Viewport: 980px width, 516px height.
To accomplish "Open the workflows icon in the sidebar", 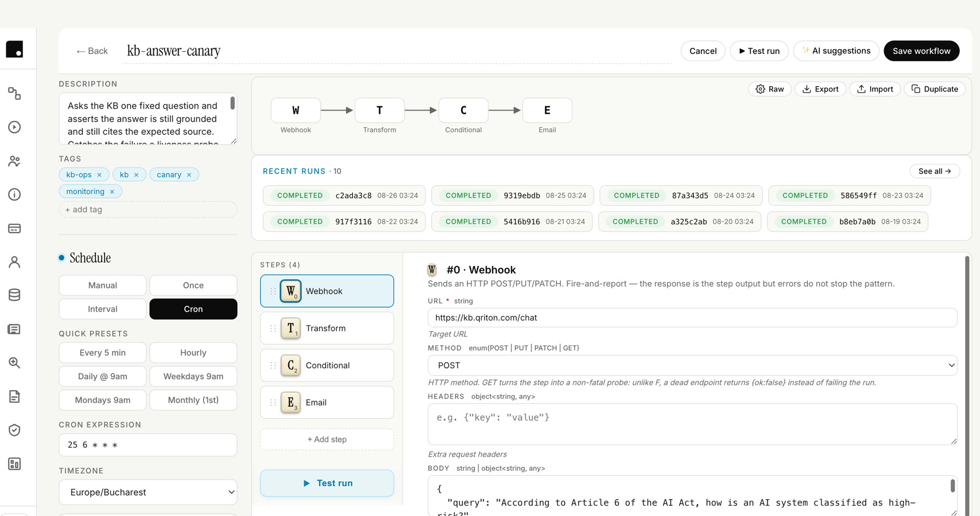I will point(15,94).
